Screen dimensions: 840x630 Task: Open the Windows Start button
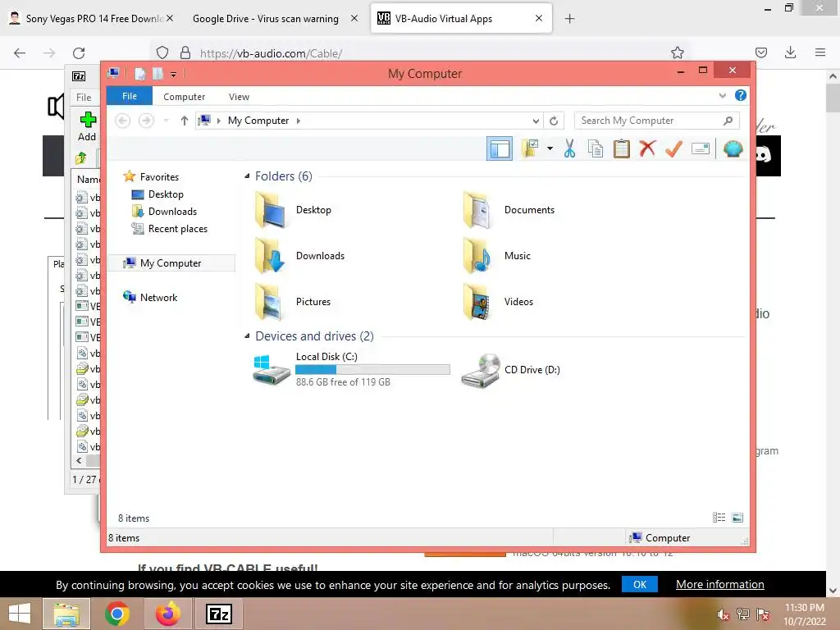(20, 614)
